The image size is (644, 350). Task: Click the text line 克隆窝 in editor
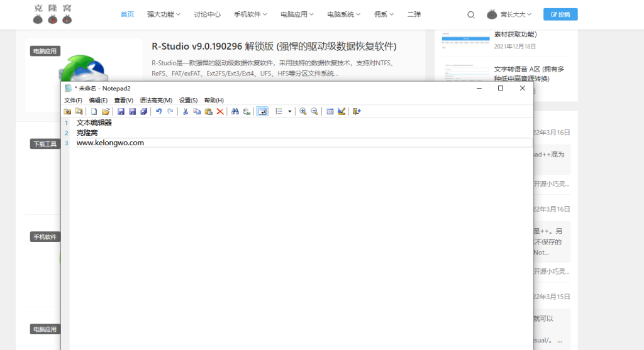pyautogui.click(x=87, y=133)
